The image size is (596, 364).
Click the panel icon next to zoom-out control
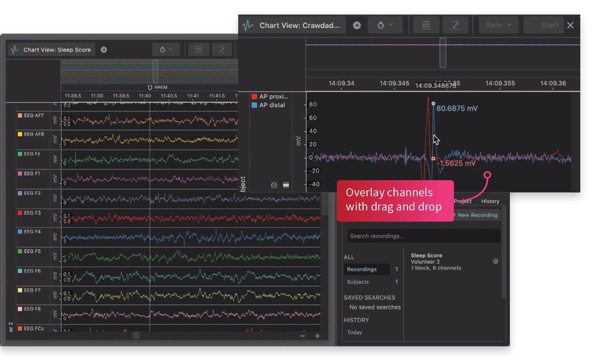285,185
